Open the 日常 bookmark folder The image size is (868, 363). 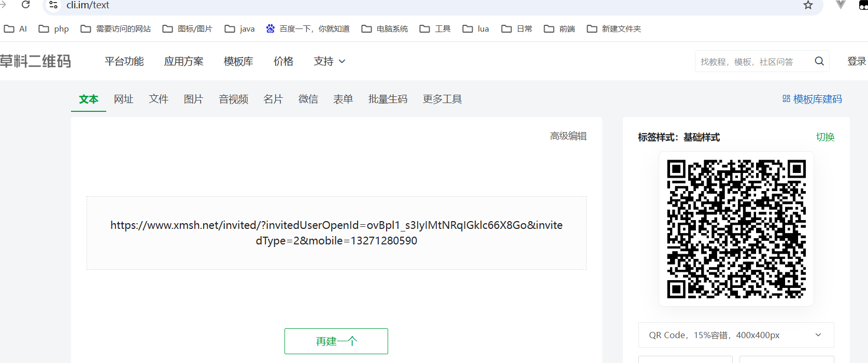coord(517,29)
